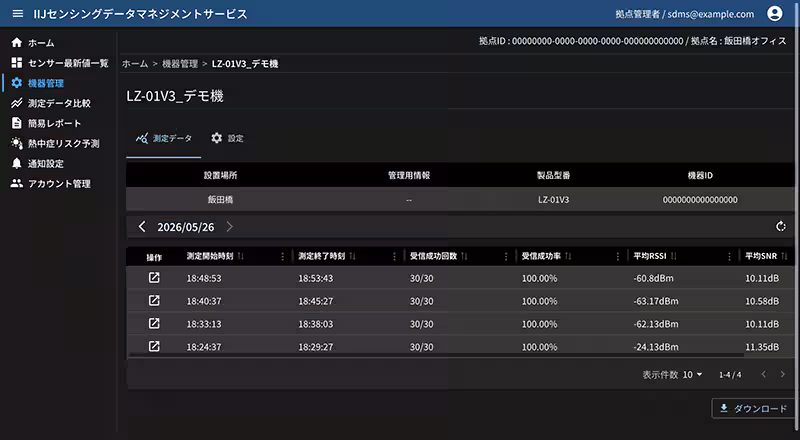Click the 2026/05/26 date field
The image size is (800, 440).
coord(186,227)
